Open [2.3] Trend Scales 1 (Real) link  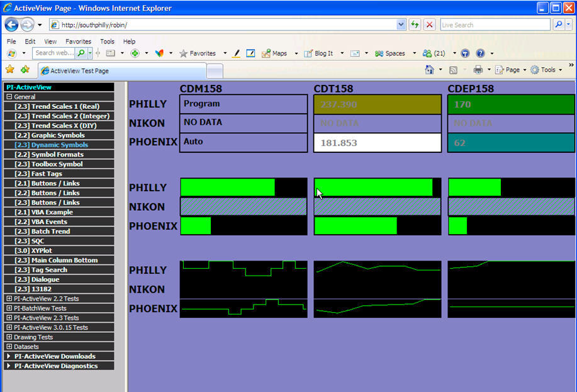[x=57, y=106]
